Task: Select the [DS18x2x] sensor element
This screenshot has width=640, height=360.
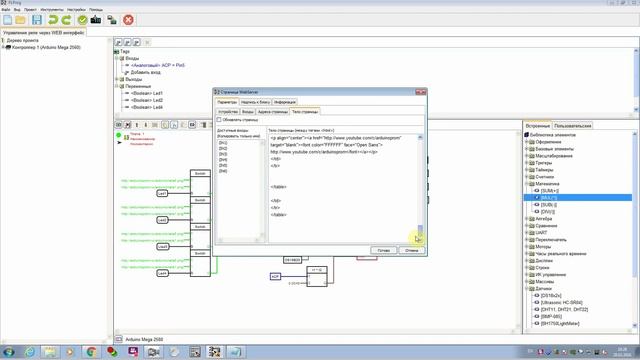Action: point(551,296)
